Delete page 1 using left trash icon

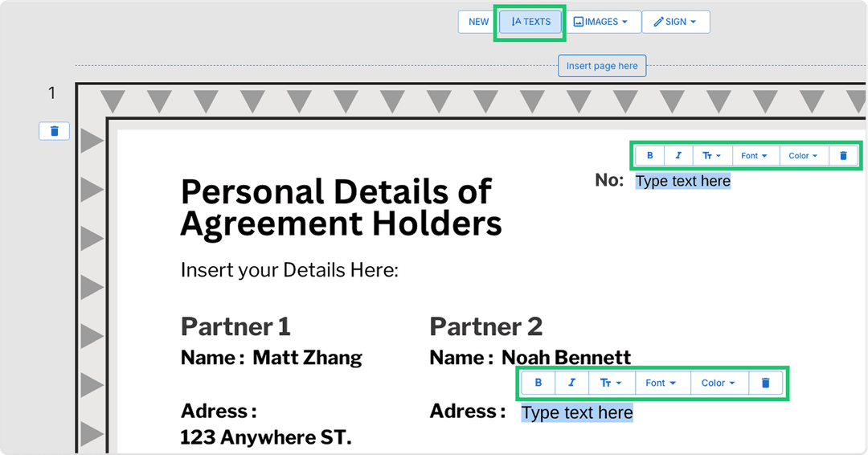pyautogui.click(x=54, y=131)
